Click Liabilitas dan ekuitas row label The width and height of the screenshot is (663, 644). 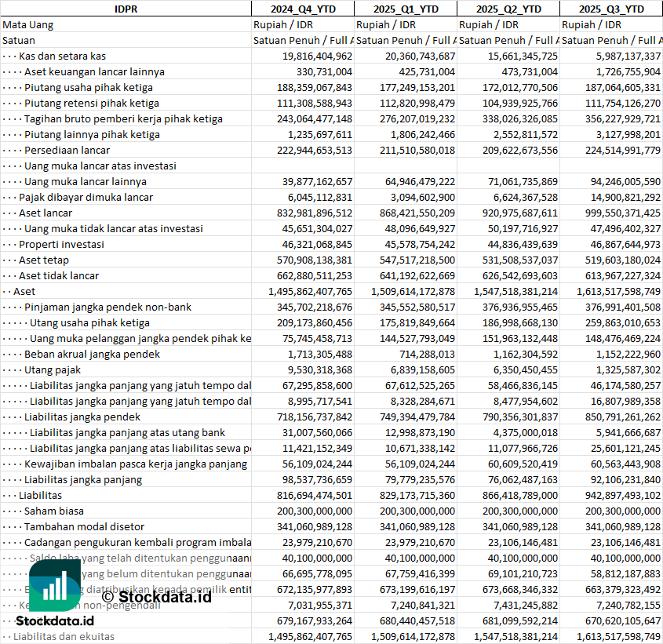(x=64, y=636)
